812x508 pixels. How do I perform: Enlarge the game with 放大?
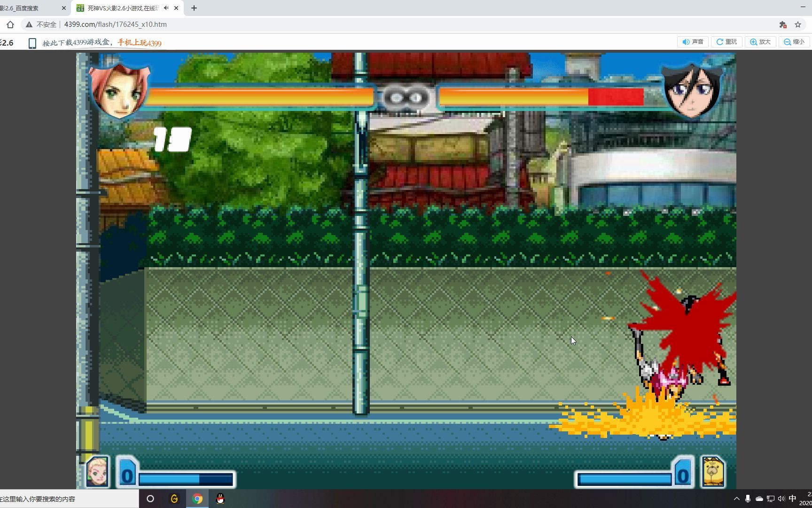(x=760, y=42)
